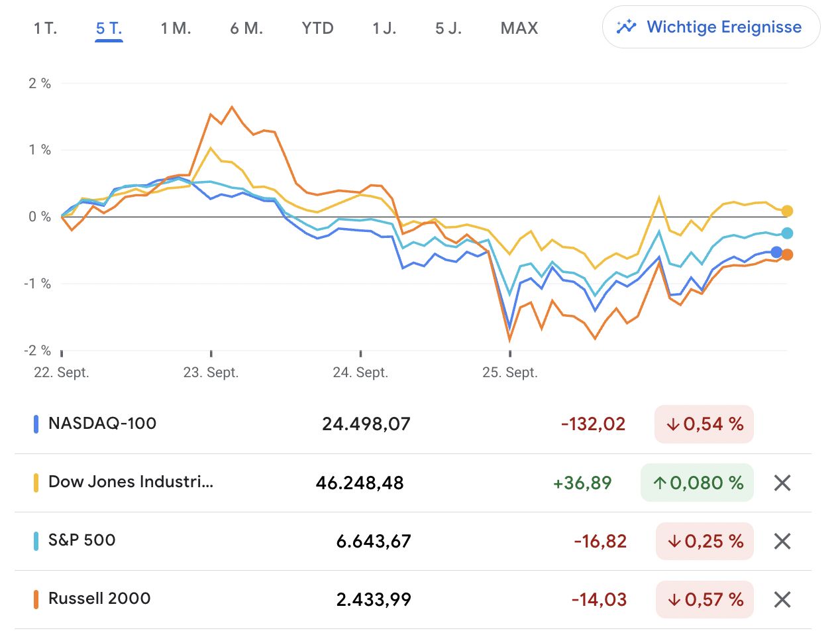Show the MAX time range

[x=519, y=29]
